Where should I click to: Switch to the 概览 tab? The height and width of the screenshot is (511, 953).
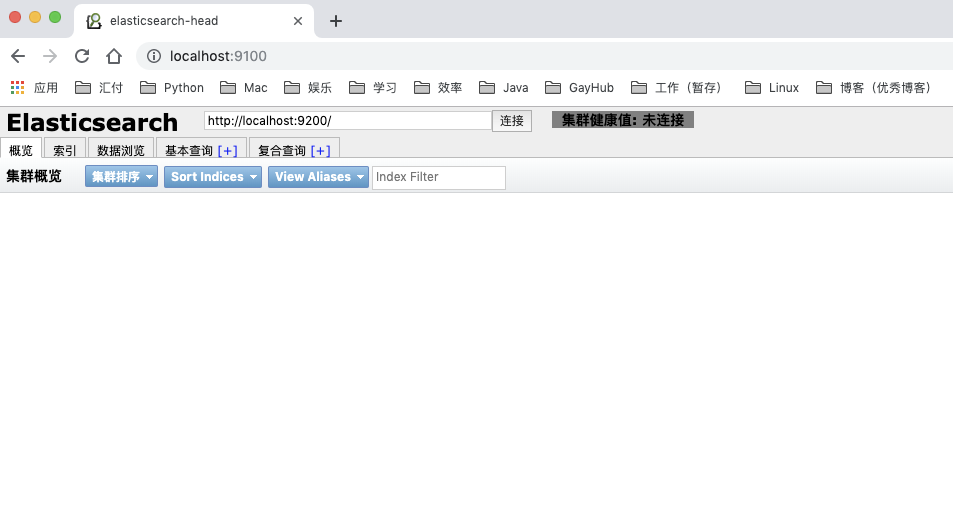point(21,150)
